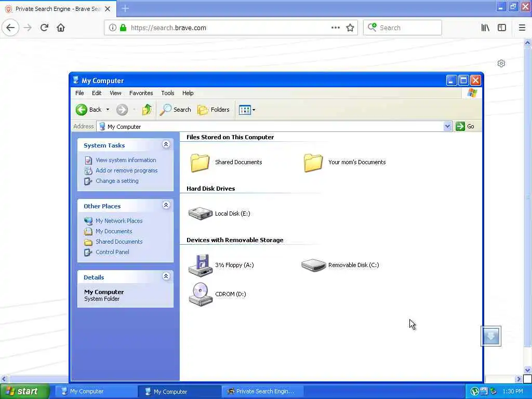Select Local Disk (E:) drive
The image size is (532, 399).
pos(219,214)
